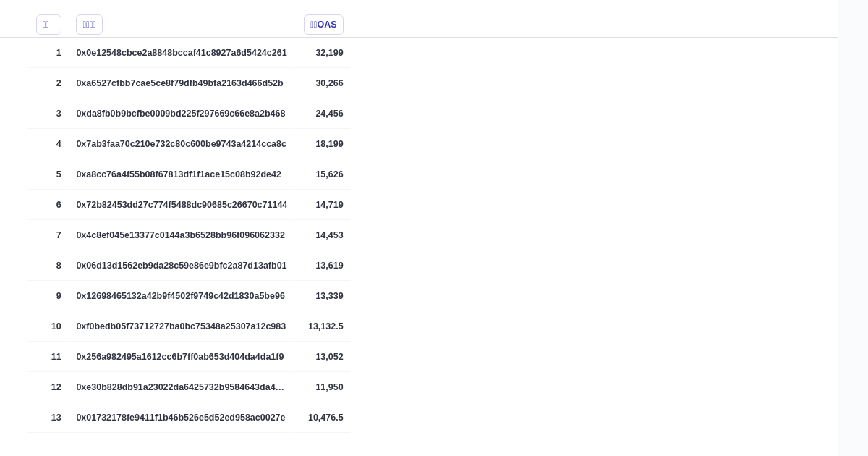Image resolution: width=868 pixels, height=456 pixels.
Task: Click the 10,476.5 amount in row 13
Action: click(325, 418)
